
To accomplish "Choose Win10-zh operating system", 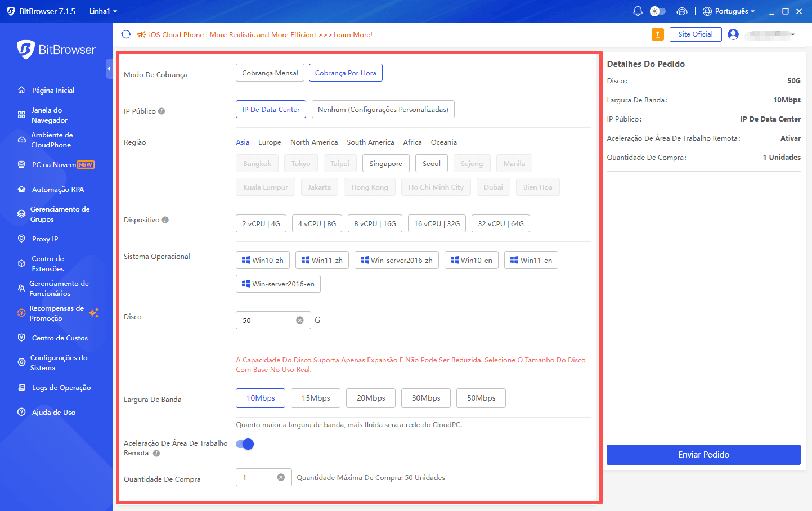I will (263, 260).
